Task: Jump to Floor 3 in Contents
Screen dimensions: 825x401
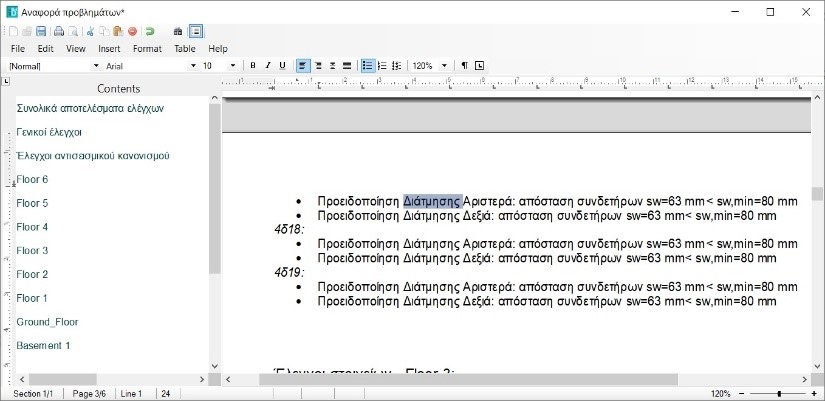Action: pyautogui.click(x=32, y=250)
